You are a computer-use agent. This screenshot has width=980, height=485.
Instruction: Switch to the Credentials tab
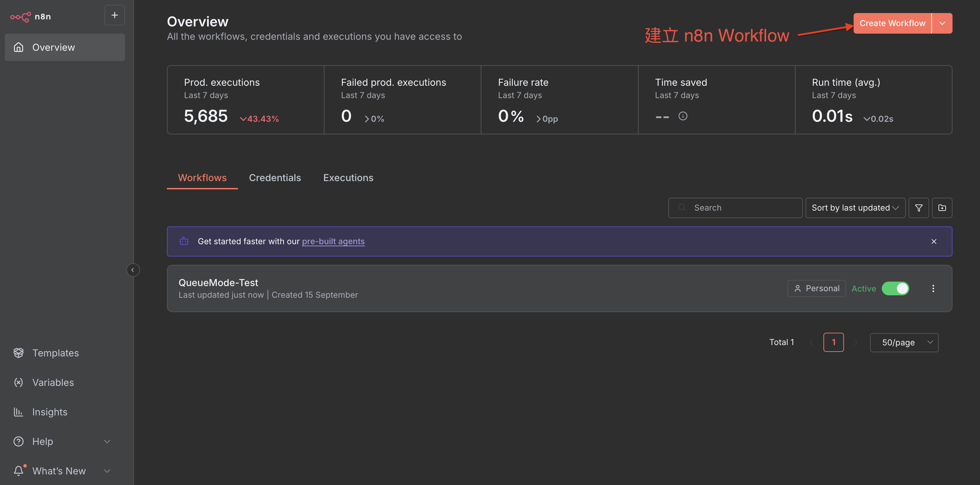[275, 178]
